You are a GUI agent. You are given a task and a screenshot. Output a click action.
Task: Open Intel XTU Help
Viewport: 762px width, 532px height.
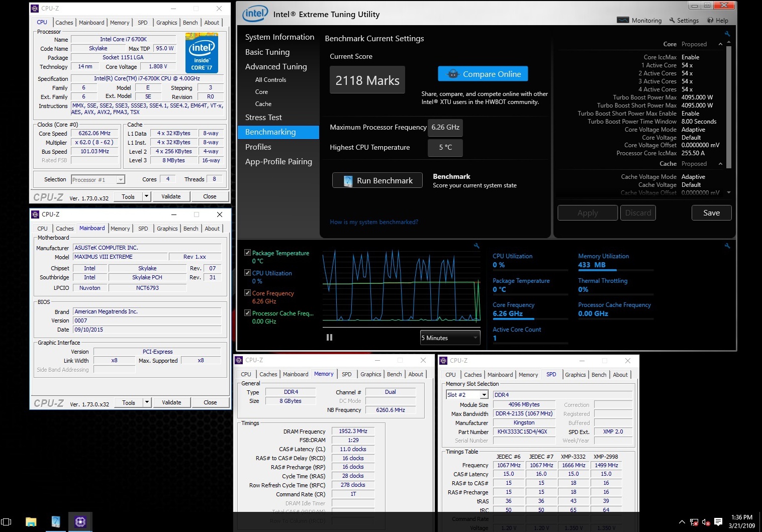pos(718,21)
